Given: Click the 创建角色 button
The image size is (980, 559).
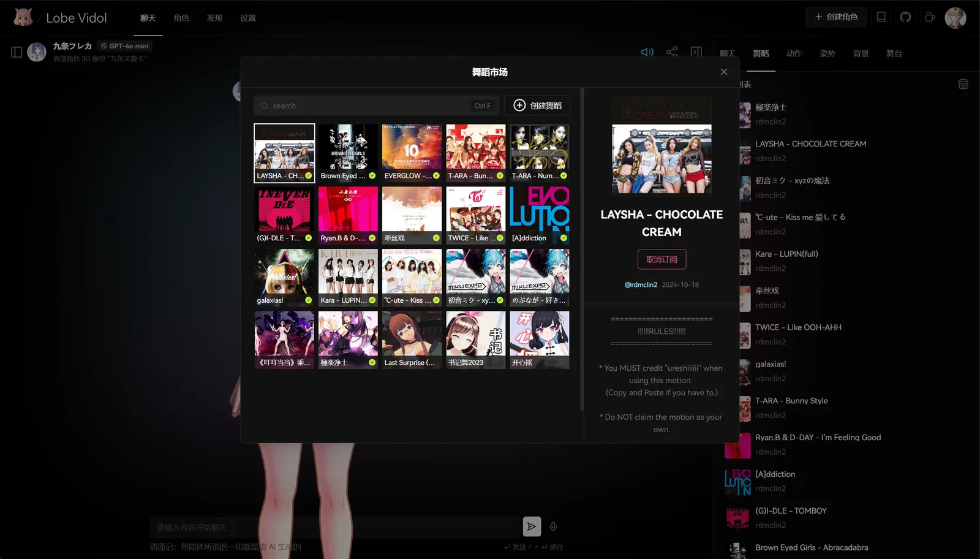Looking at the screenshot, I should coord(836,17).
